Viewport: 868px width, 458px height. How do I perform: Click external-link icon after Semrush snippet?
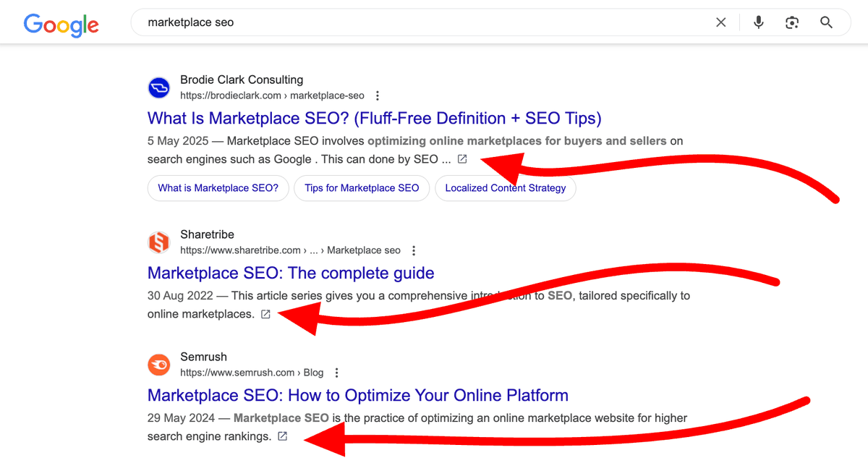[x=283, y=436]
